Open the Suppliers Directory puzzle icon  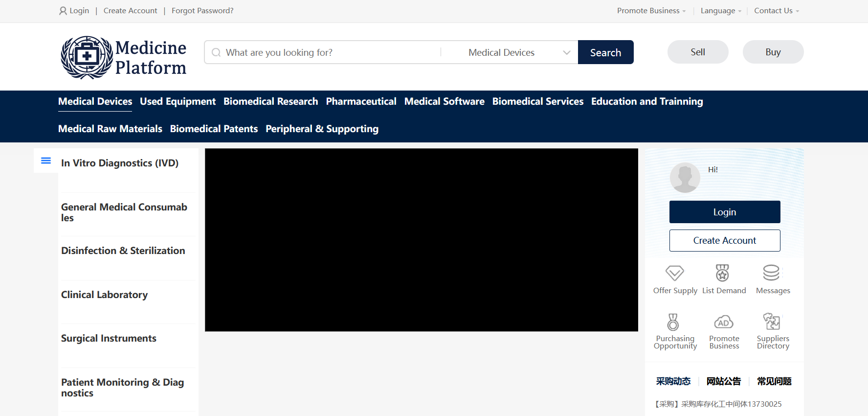[x=771, y=322]
